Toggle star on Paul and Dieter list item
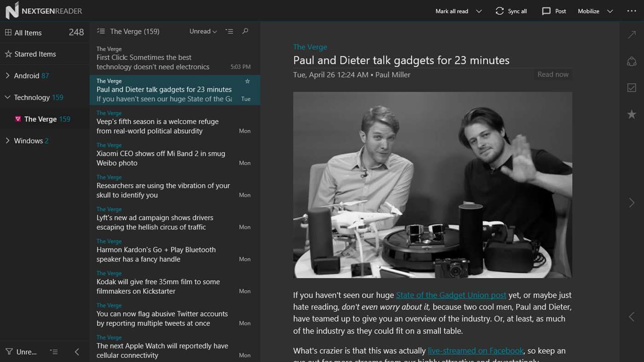 (x=247, y=81)
